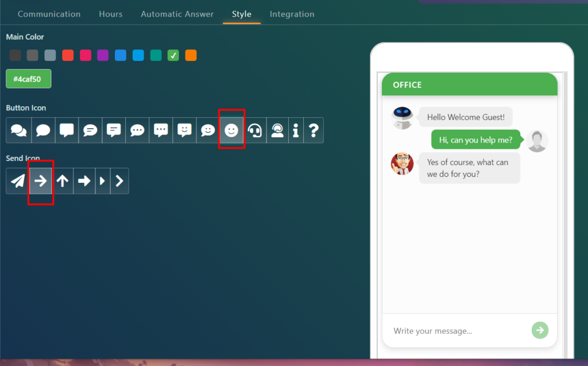Choose the support agent with headset icon

[x=277, y=130]
